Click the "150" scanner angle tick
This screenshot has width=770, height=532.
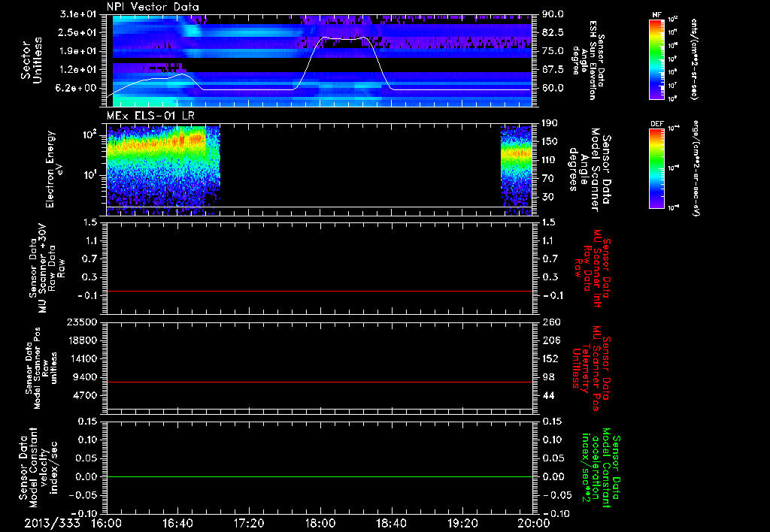pyautogui.click(x=550, y=142)
